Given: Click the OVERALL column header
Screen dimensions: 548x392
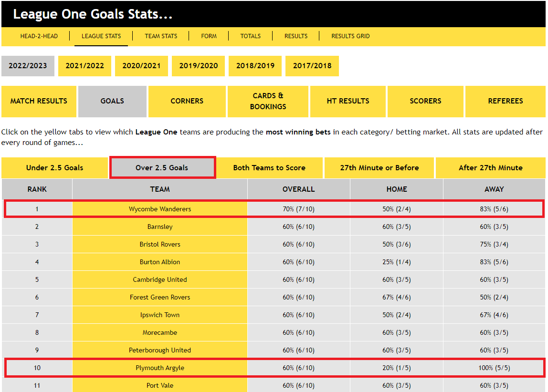Looking at the screenshot, I should [299, 189].
